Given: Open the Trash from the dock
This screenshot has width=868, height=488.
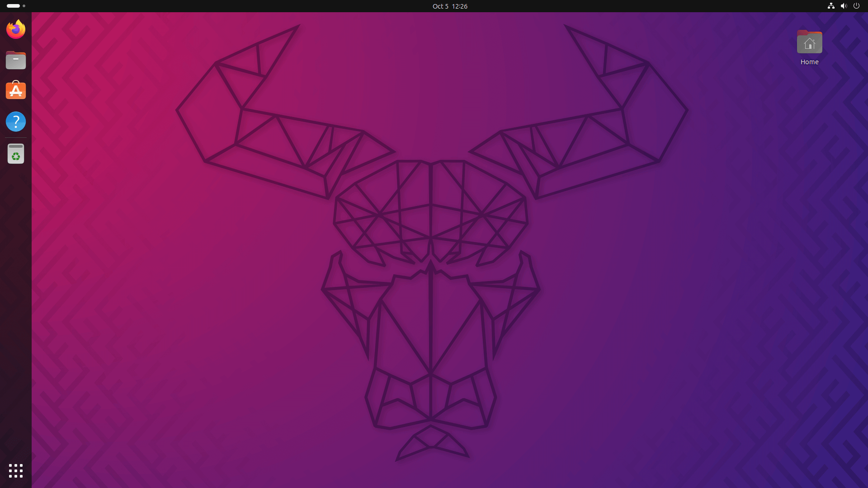Looking at the screenshot, I should [x=16, y=153].
